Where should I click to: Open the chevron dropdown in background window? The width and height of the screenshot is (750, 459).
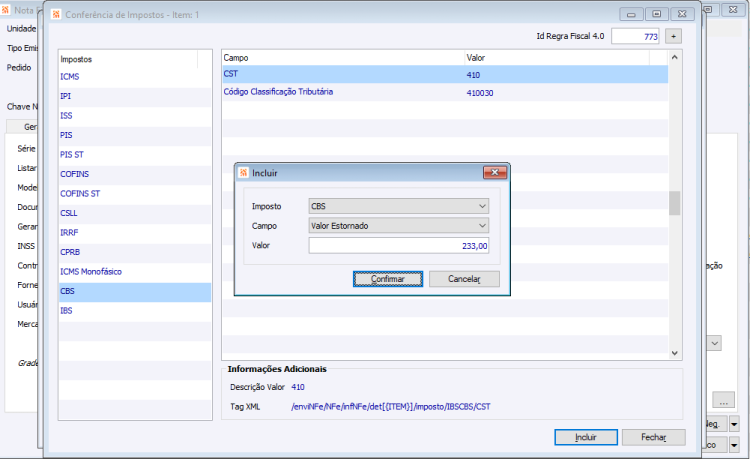[x=715, y=343]
